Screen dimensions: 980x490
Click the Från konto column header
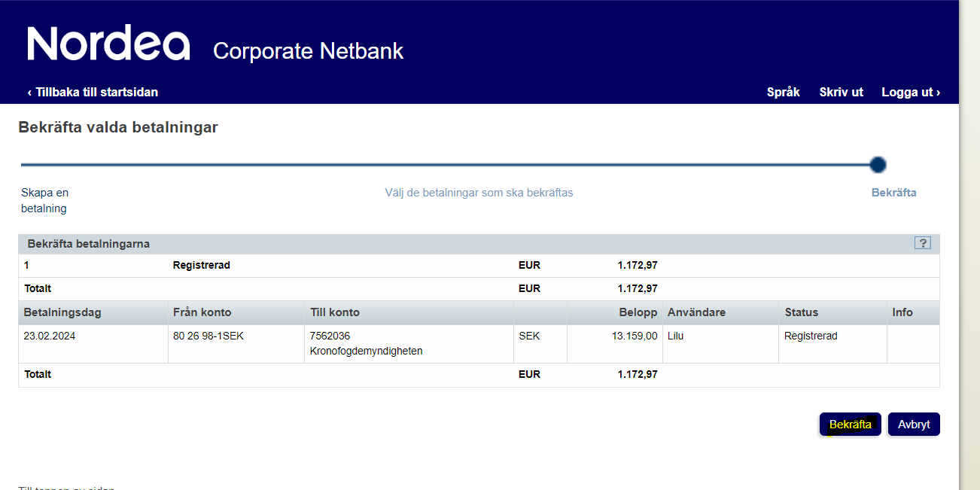tap(202, 312)
